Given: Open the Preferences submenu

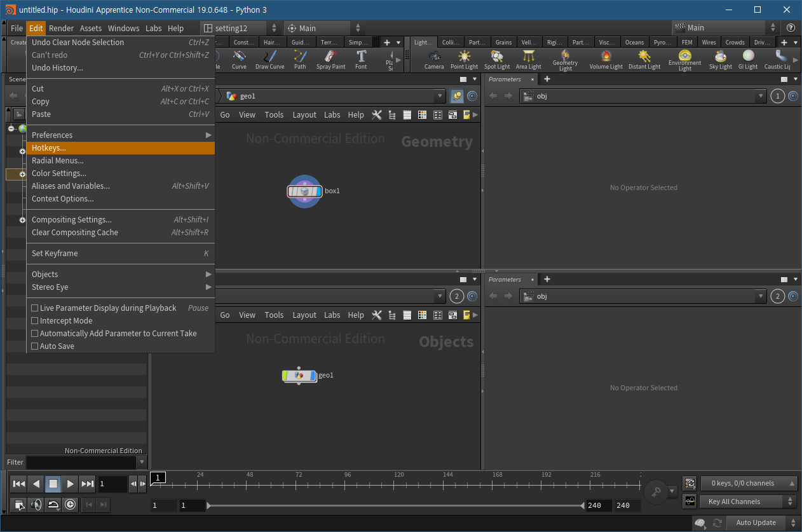Looking at the screenshot, I should [x=120, y=135].
